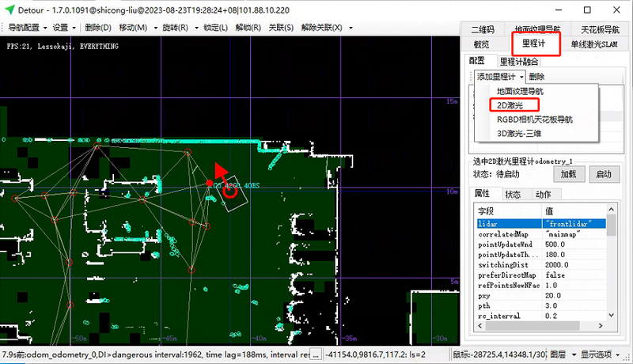Click the "..." button in status bar

(315, 355)
